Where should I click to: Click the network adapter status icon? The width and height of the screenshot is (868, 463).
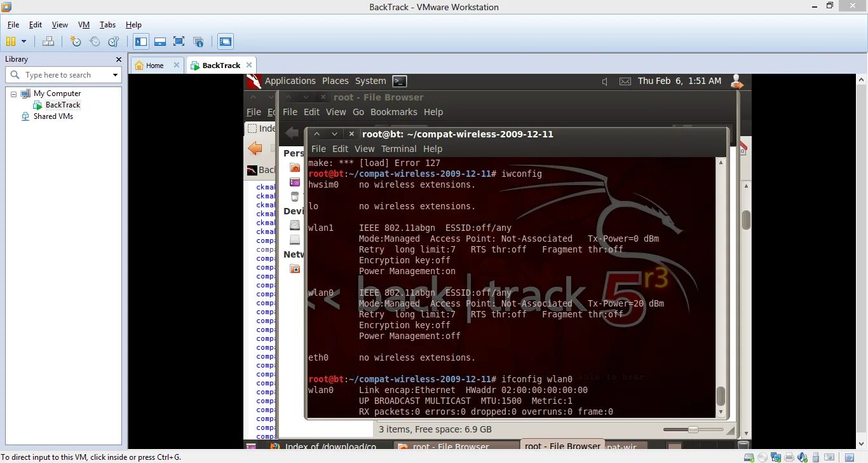[776, 457]
